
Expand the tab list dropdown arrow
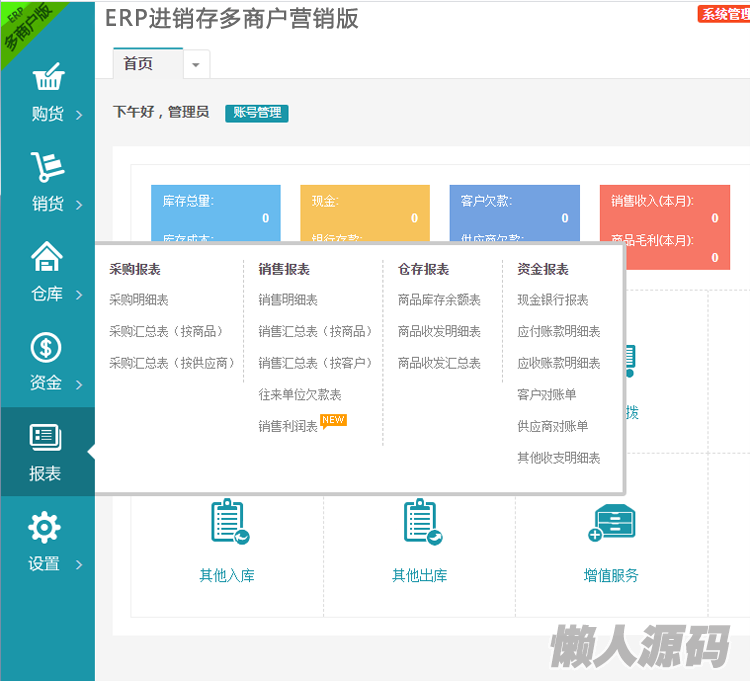[x=195, y=64]
